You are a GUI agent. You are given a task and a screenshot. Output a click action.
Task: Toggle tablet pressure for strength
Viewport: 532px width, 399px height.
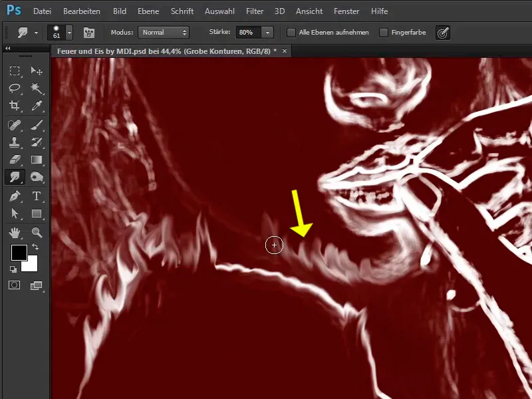tap(443, 33)
